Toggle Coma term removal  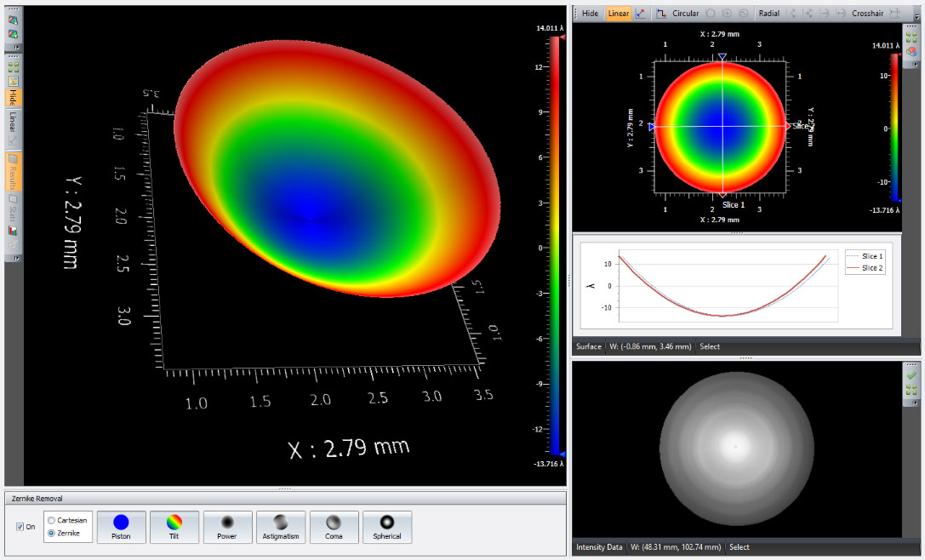pos(334,527)
